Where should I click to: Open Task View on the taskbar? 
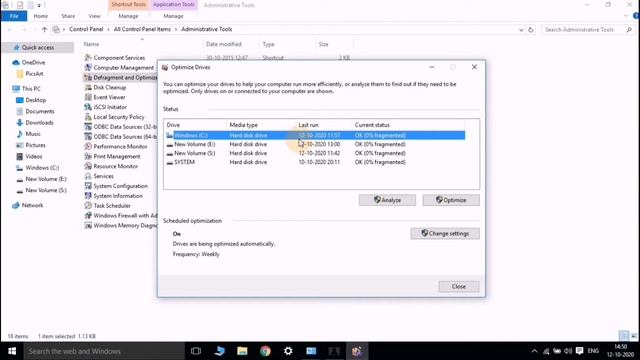pos(196,351)
